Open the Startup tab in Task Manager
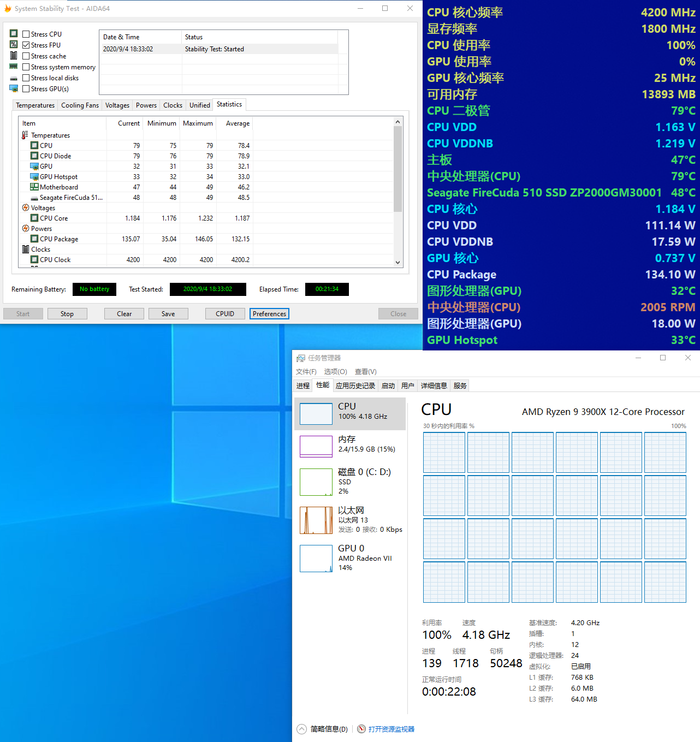Viewport: 700px width, 742px height. (x=388, y=386)
